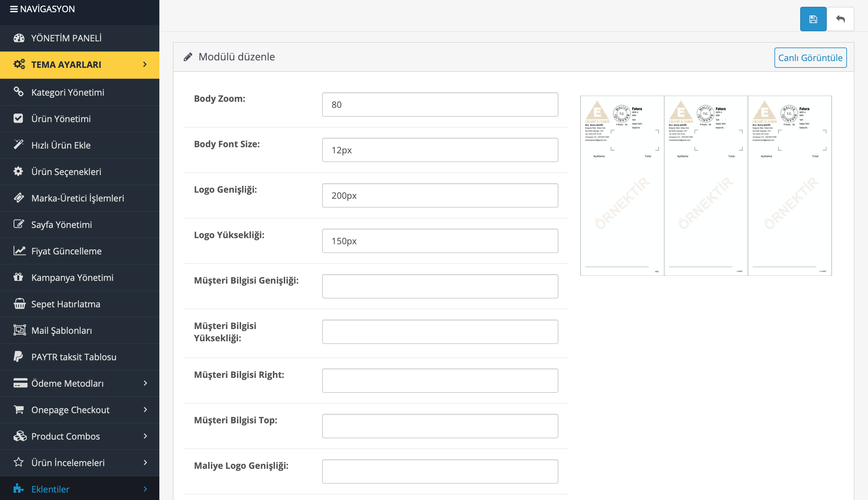Expand the TEMA AYARLARI chevron
The image size is (868, 500).
click(145, 64)
